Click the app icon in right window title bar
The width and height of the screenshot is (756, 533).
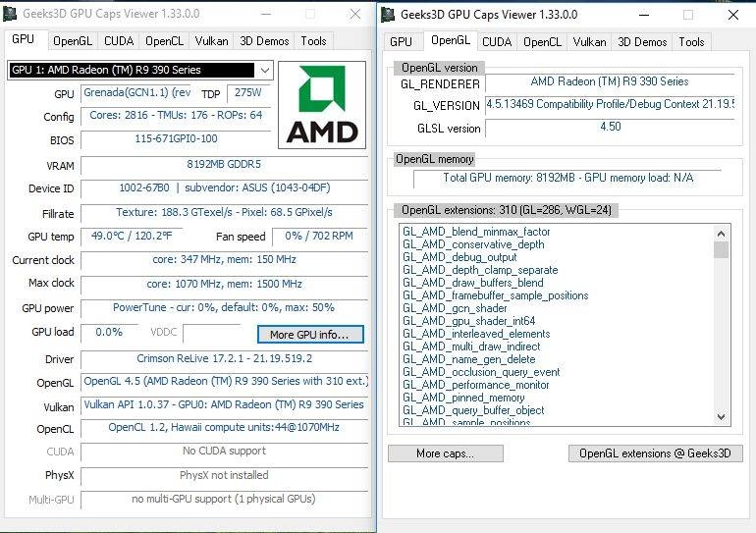point(388,15)
